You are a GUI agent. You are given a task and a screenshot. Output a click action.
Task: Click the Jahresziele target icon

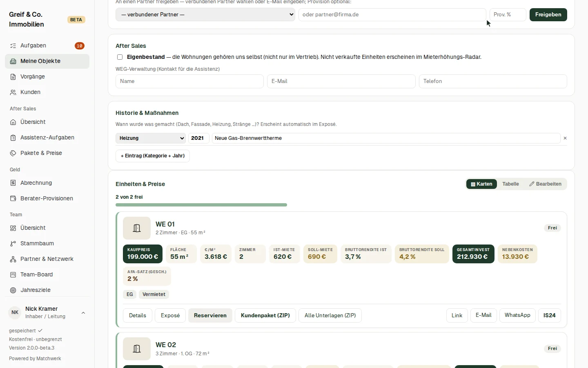13,290
